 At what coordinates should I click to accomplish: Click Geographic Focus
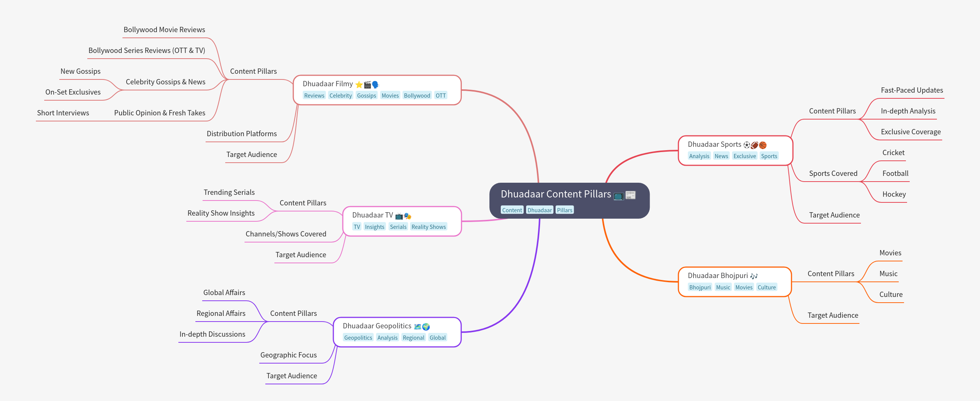coord(288,355)
